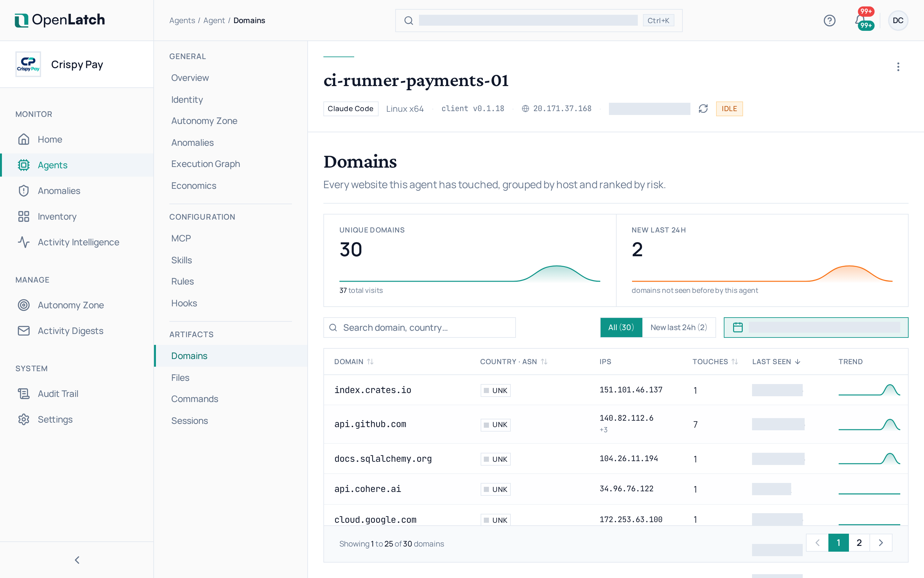Click the OpenLatch logo
This screenshot has width=924, height=578.
(60, 20)
